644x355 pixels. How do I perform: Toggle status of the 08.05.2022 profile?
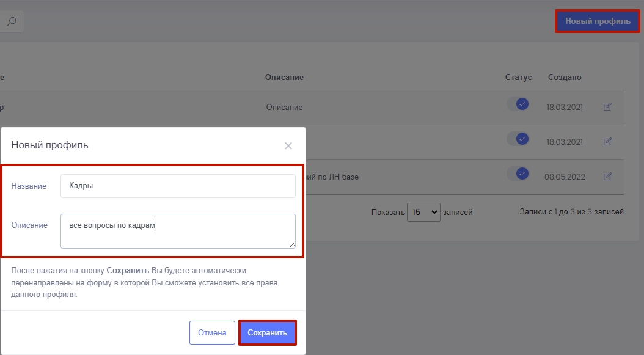pyautogui.click(x=518, y=174)
